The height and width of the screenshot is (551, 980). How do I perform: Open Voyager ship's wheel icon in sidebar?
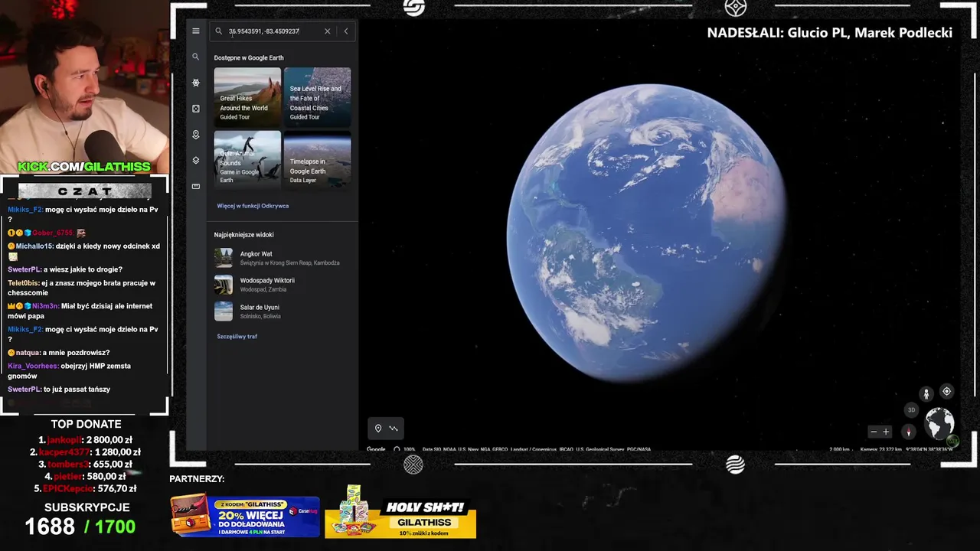pyautogui.click(x=196, y=83)
